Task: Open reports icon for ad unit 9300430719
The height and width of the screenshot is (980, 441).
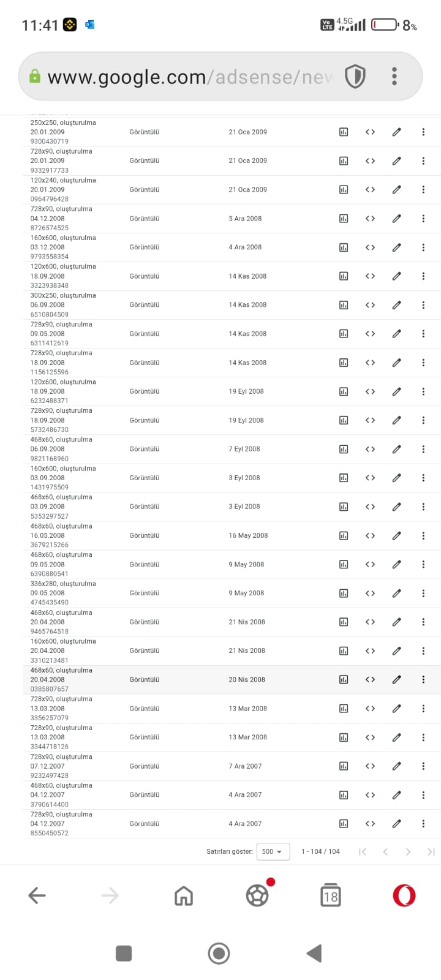Action: click(x=344, y=132)
